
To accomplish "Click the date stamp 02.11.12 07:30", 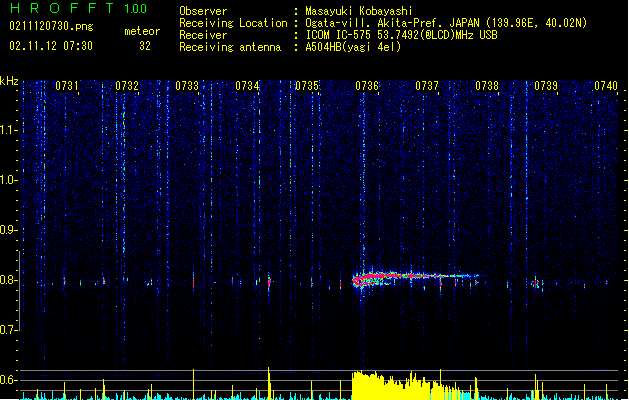I will (51, 46).
